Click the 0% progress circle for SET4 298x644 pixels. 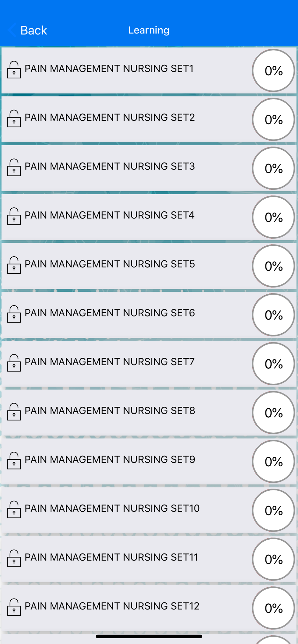coord(273,217)
